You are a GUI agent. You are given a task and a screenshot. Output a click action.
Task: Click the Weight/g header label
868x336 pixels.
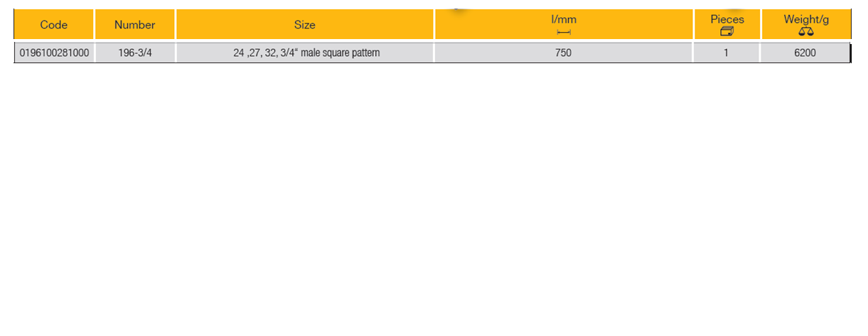805,19
